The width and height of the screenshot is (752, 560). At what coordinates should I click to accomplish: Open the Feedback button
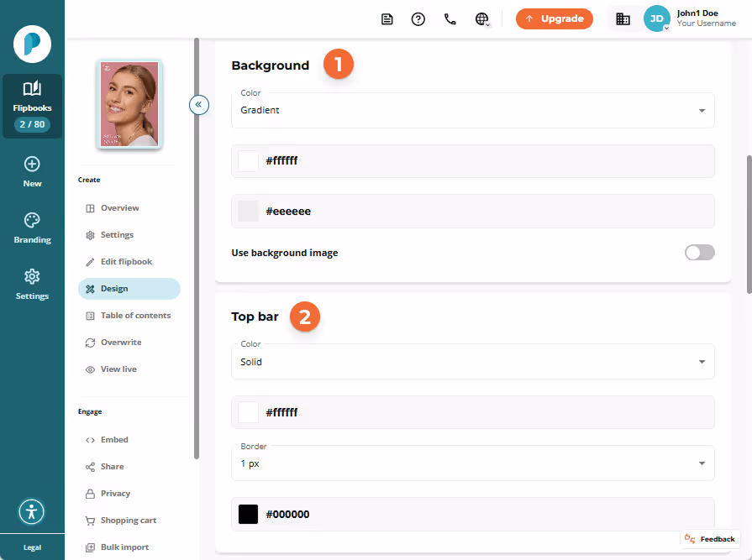coord(710,539)
